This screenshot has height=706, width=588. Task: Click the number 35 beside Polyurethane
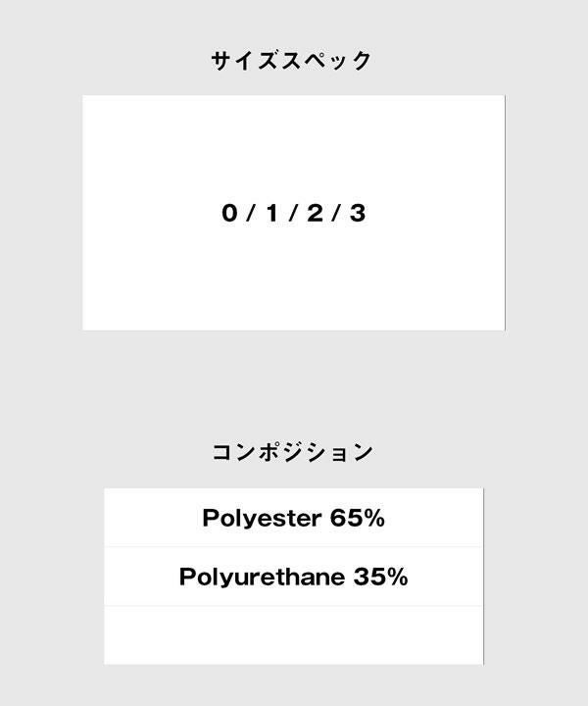tap(367, 577)
